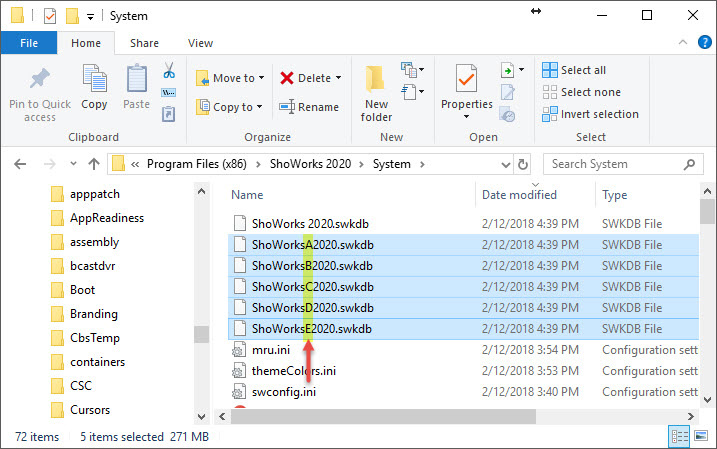Click the Copy path icon
This screenshot has height=449, width=717.
coord(168,93)
